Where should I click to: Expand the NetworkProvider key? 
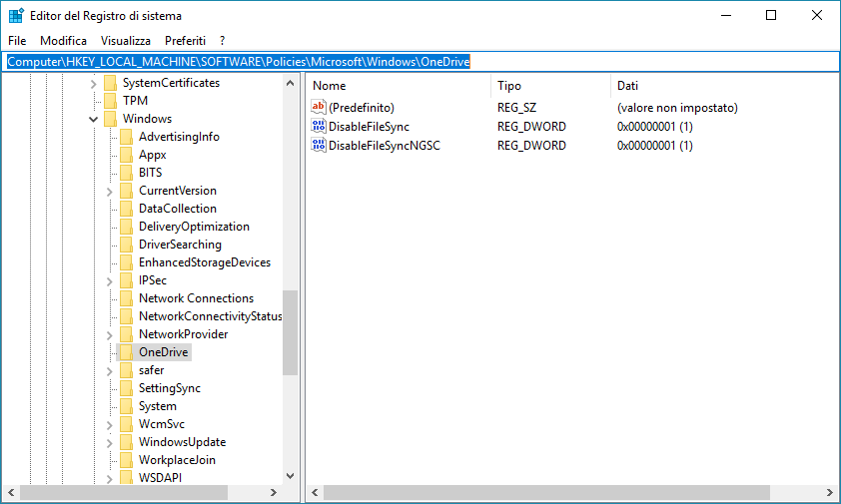click(x=110, y=335)
